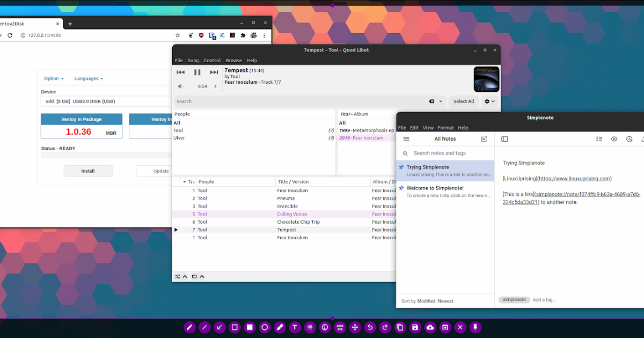Screen dimensions: 644x338
Task: Pause the 7empest track in Quod Libet
Action: click(197, 72)
